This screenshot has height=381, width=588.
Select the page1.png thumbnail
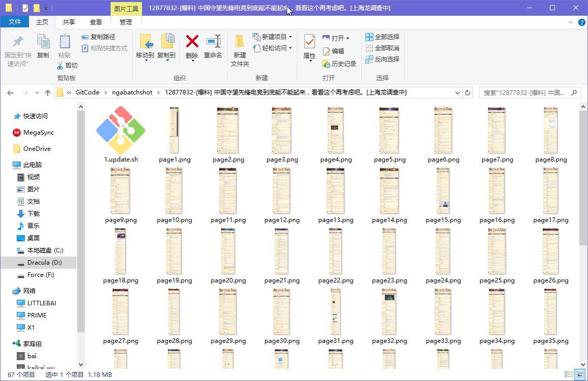175,130
